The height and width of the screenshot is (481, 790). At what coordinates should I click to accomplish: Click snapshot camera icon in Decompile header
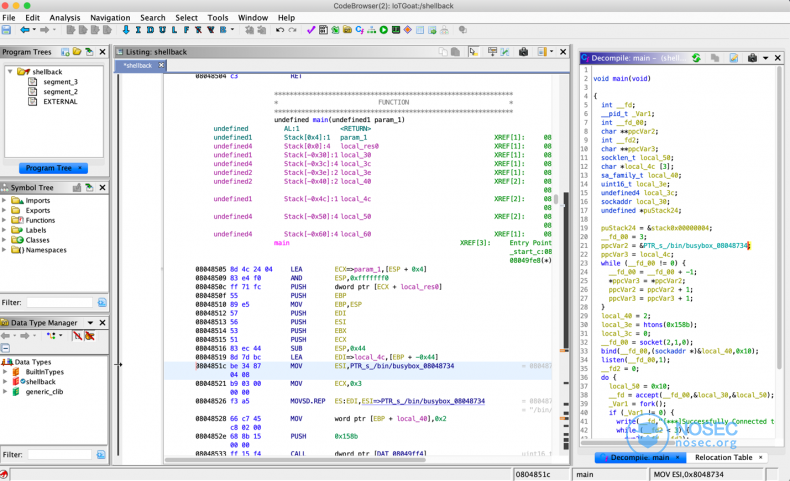pyautogui.click(x=752, y=58)
